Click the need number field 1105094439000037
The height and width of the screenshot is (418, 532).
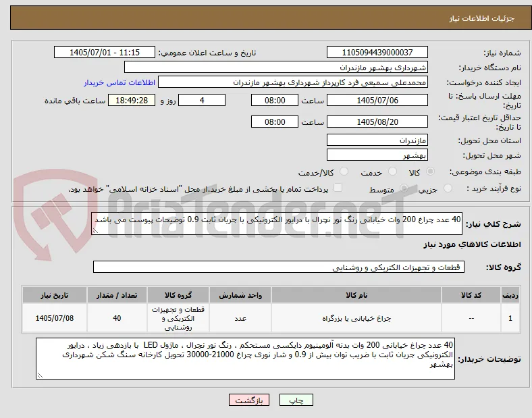(377, 53)
